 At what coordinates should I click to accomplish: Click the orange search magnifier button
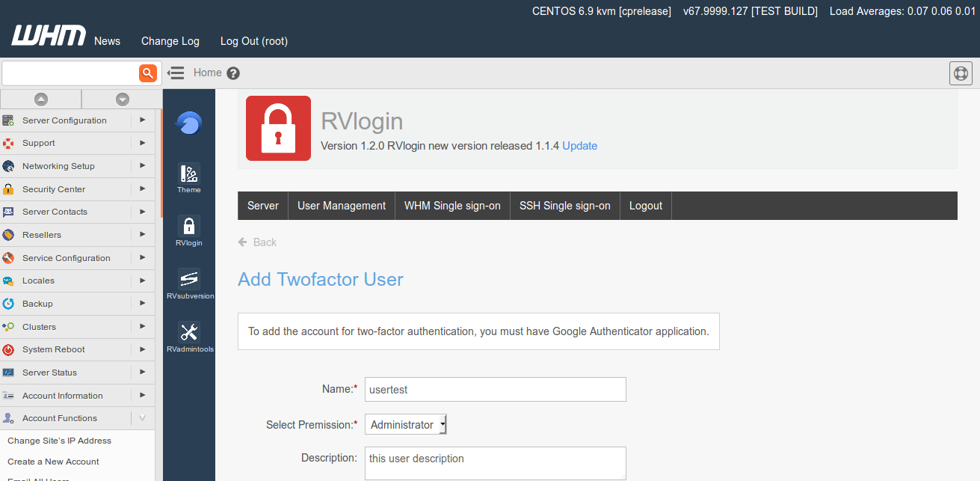tap(147, 73)
